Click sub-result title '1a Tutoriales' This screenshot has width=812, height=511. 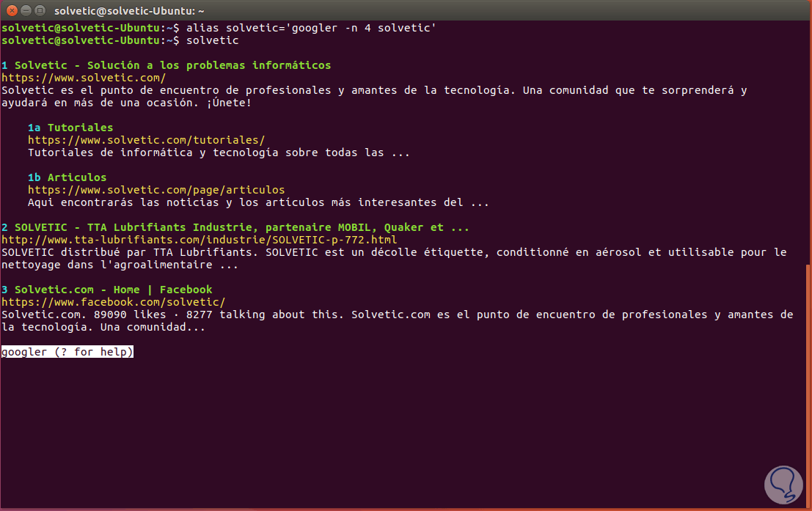point(70,128)
